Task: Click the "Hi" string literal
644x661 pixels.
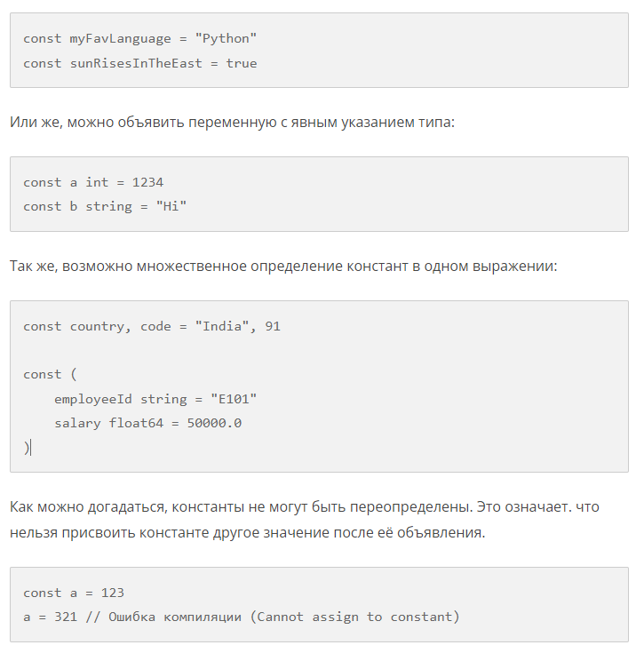Action: [x=171, y=206]
